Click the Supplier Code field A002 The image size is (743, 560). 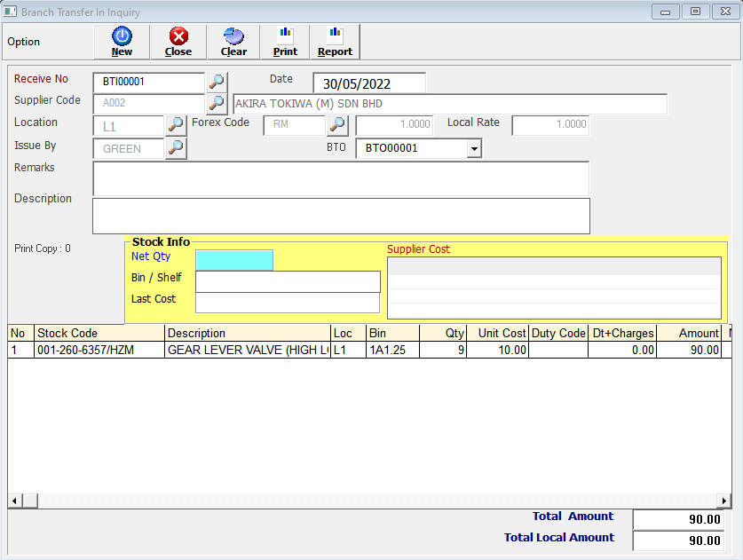[x=149, y=103]
